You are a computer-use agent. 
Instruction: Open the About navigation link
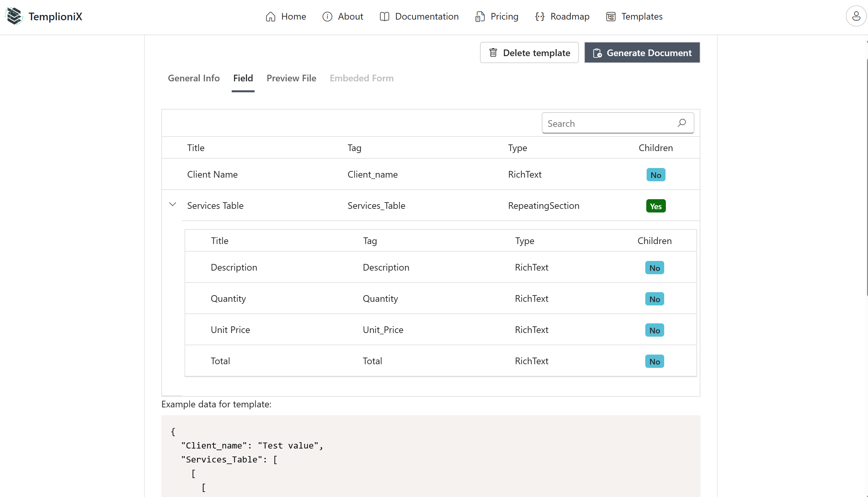pyautogui.click(x=343, y=16)
